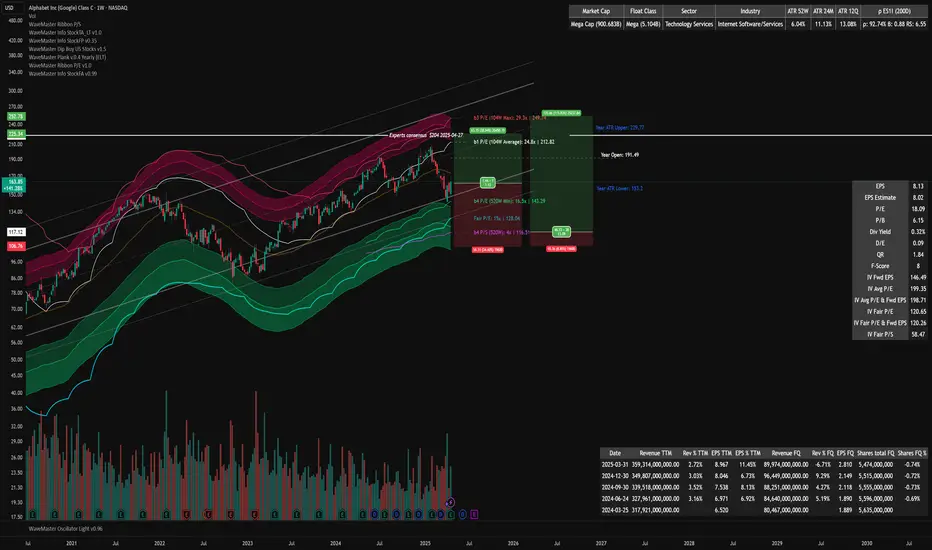The image size is (932, 550).
Task: Select WaveMaster Info StockFP v0.35 legend
Action: [62, 41]
